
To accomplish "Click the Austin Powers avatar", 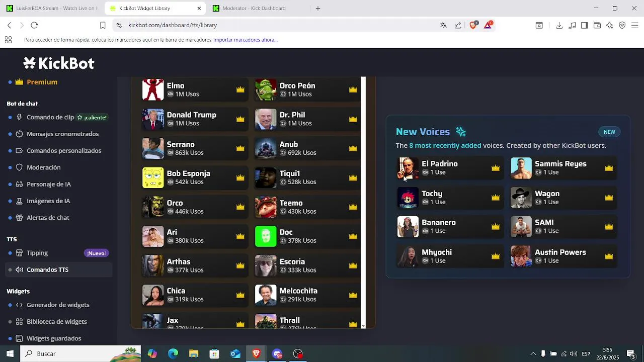I will click(521, 256).
